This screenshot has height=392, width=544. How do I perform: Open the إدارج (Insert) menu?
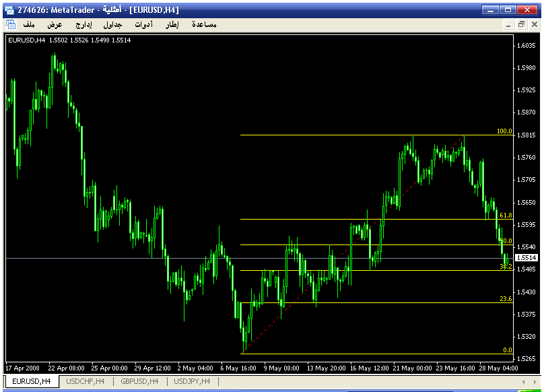click(x=83, y=25)
